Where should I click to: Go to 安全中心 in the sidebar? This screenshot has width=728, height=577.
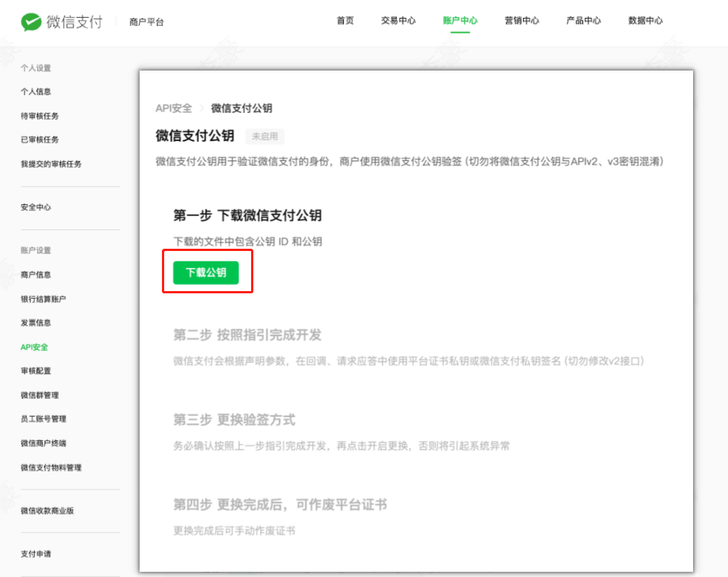point(36,207)
